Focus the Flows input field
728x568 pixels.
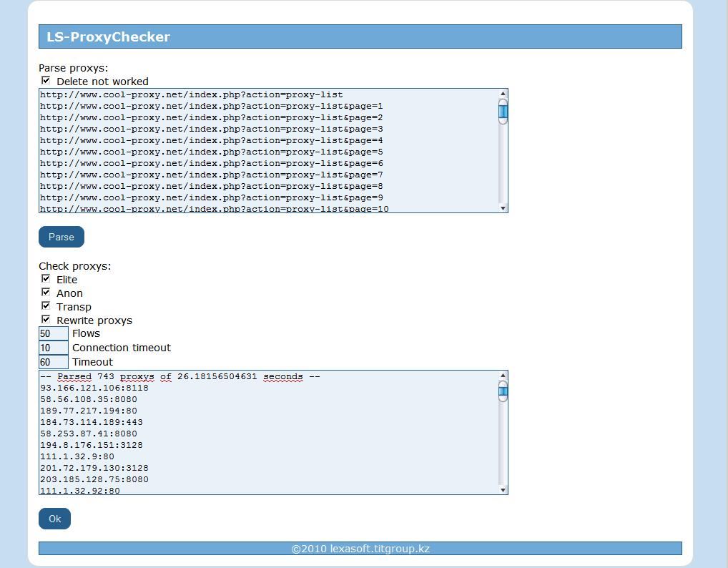[54, 333]
